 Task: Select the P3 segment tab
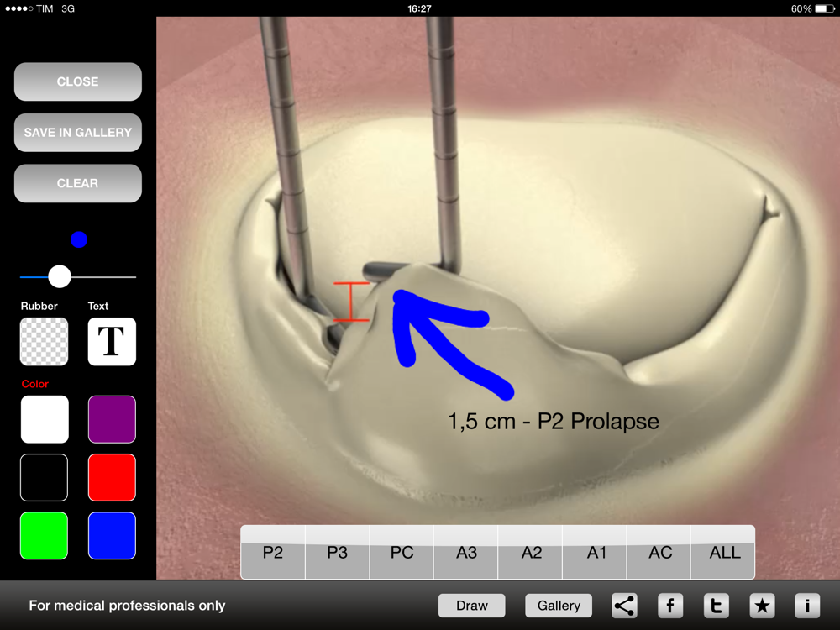[x=338, y=553]
